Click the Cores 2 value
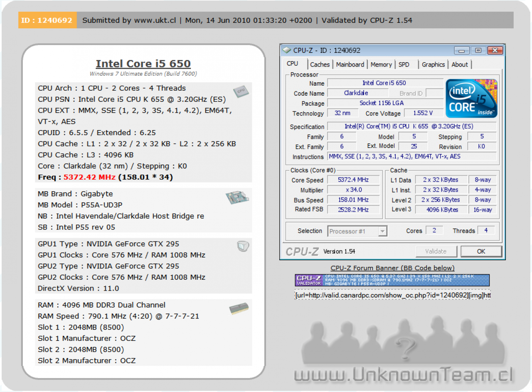532x392 pixels. click(434, 231)
